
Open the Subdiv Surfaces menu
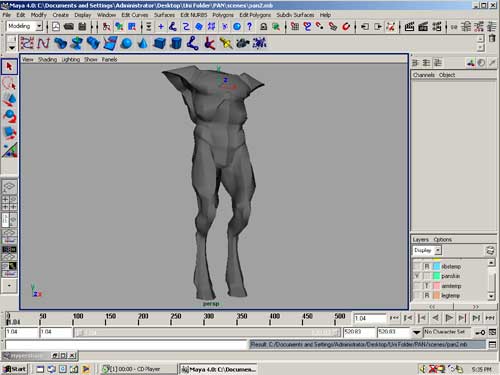point(295,15)
